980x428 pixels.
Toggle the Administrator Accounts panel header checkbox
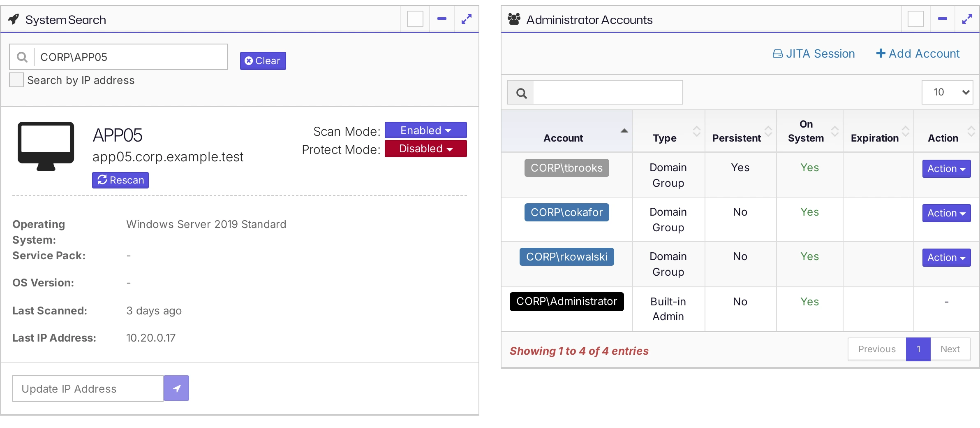[x=916, y=19]
